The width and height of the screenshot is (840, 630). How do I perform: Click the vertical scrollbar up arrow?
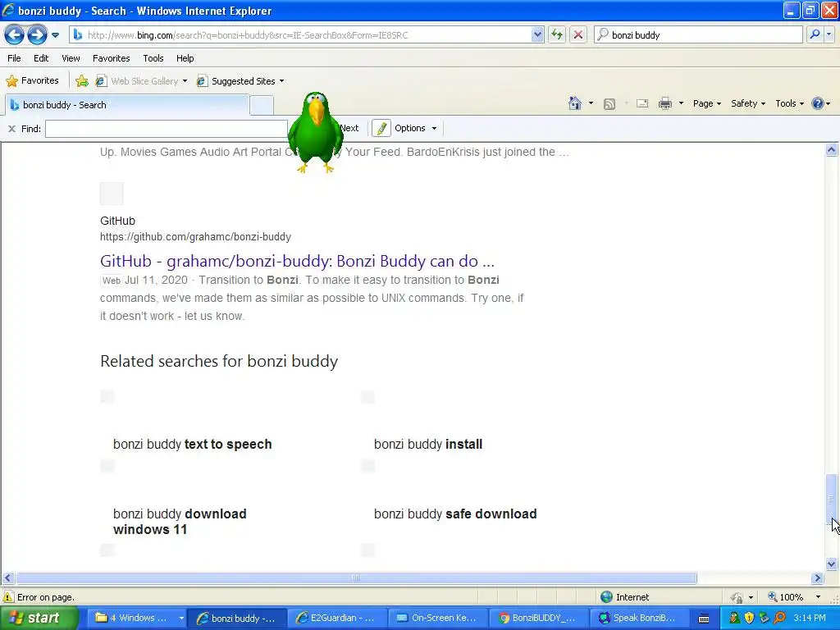point(832,150)
